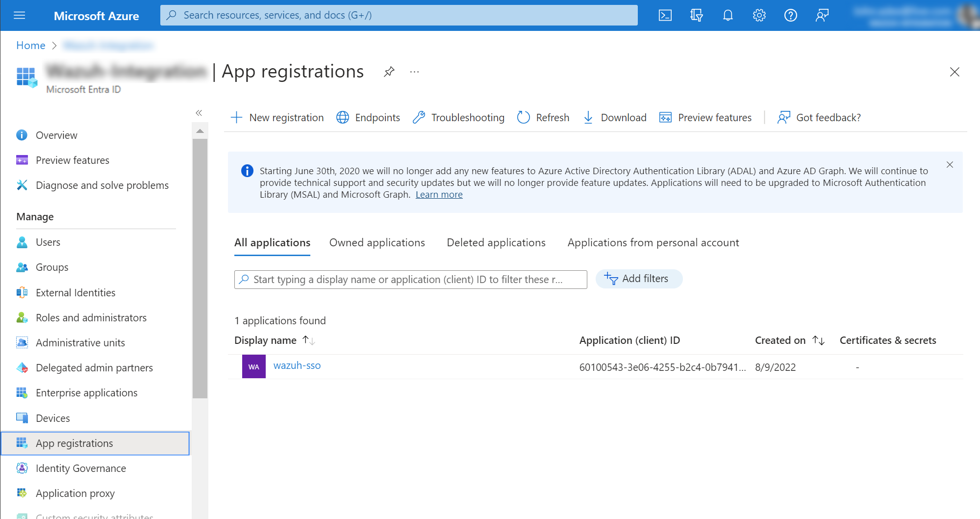Image resolution: width=980 pixels, height=519 pixels.
Task: Click the help question mark icon
Action: (x=790, y=15)
